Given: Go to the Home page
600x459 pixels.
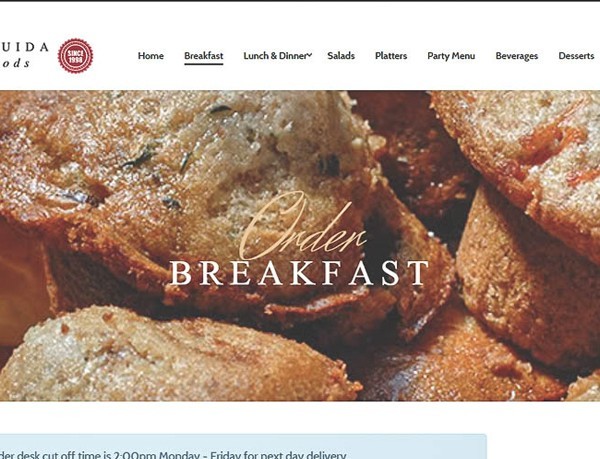Looking at the screenshot, I should coord(151,56).
